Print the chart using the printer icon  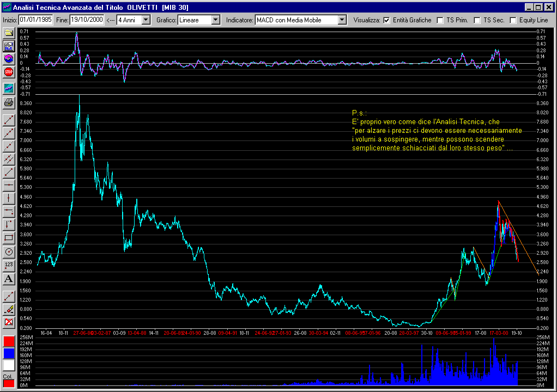(9, 102)
